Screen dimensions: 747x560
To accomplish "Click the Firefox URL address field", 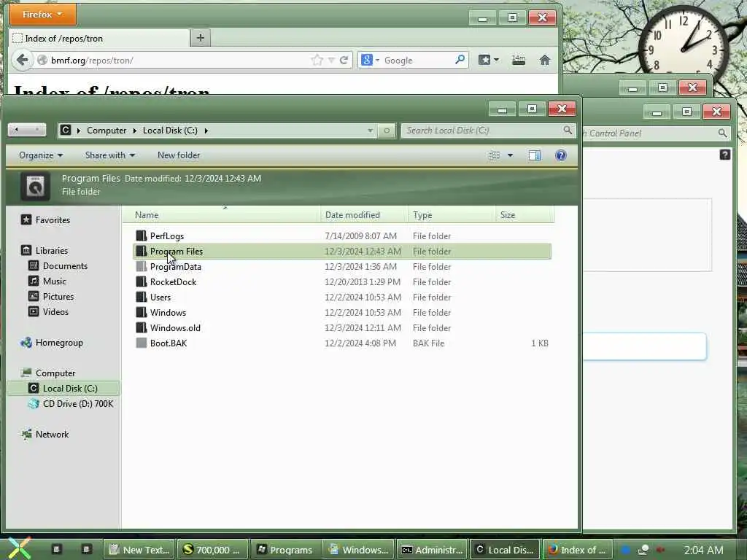I will click(x=178, y=61).
